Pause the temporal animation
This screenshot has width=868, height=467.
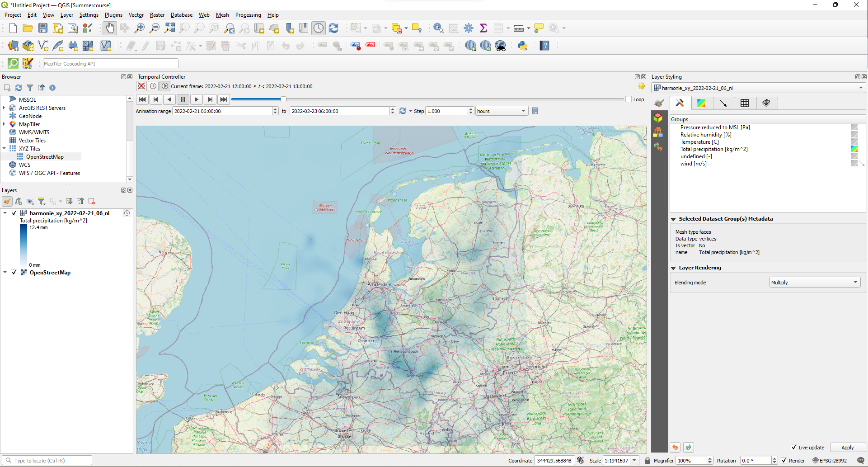183,99
